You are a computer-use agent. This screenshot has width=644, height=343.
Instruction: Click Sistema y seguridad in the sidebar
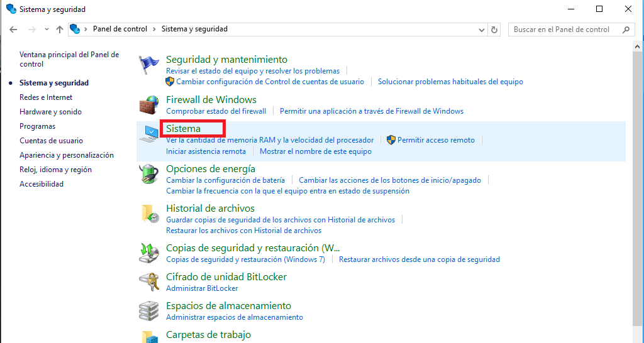point(54,83)
